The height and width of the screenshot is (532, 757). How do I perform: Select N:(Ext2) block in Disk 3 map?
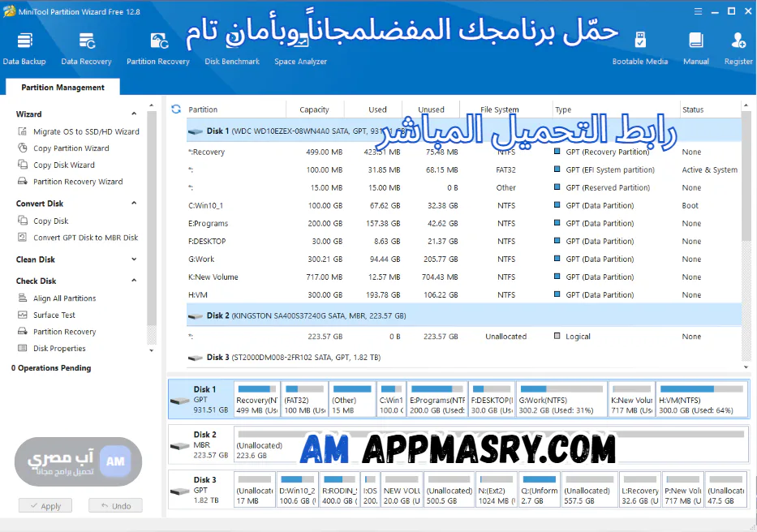coord(497,490)
